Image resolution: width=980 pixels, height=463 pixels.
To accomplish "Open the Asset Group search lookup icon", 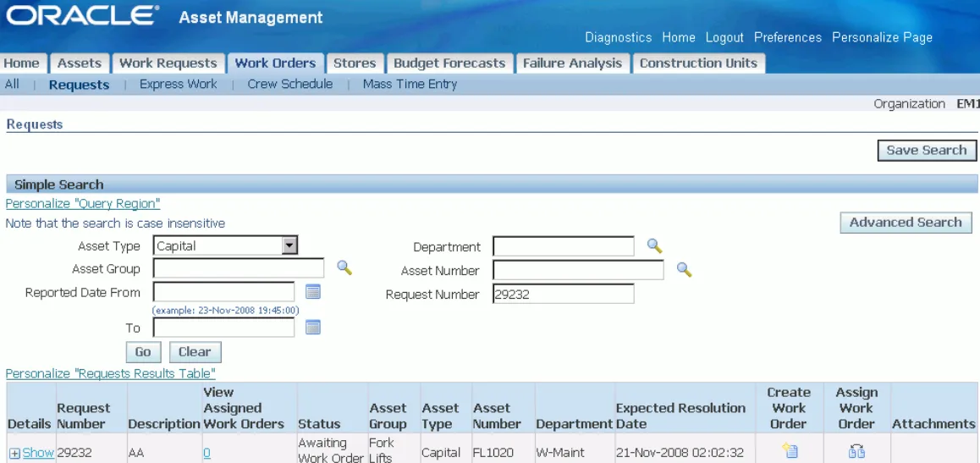I will point(344,268).
